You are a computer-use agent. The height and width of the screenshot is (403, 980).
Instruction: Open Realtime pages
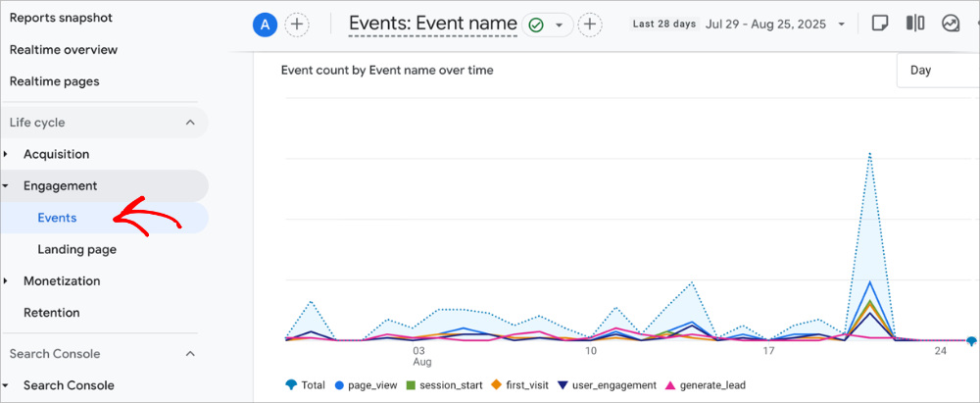[x=54, y=81]
